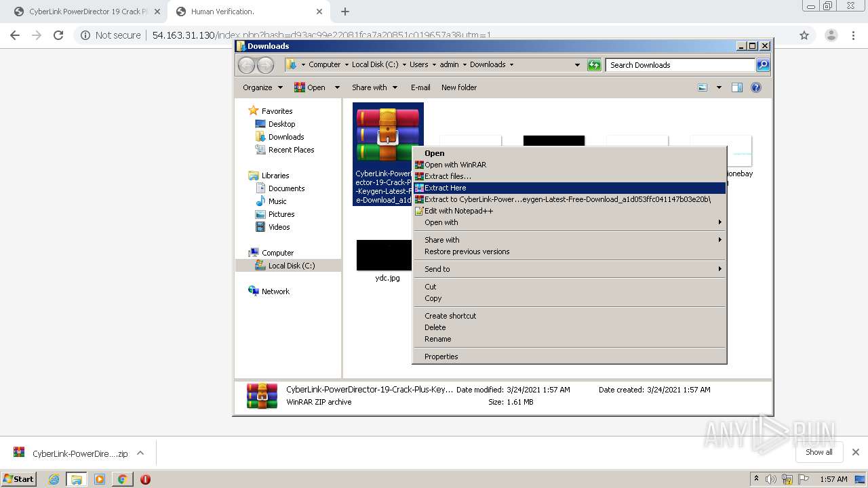Image resolution: width=868 pixels, height=488 pixels.
Task: Click the change view icon
Action: pyautogui.click(x=703, y=87)
